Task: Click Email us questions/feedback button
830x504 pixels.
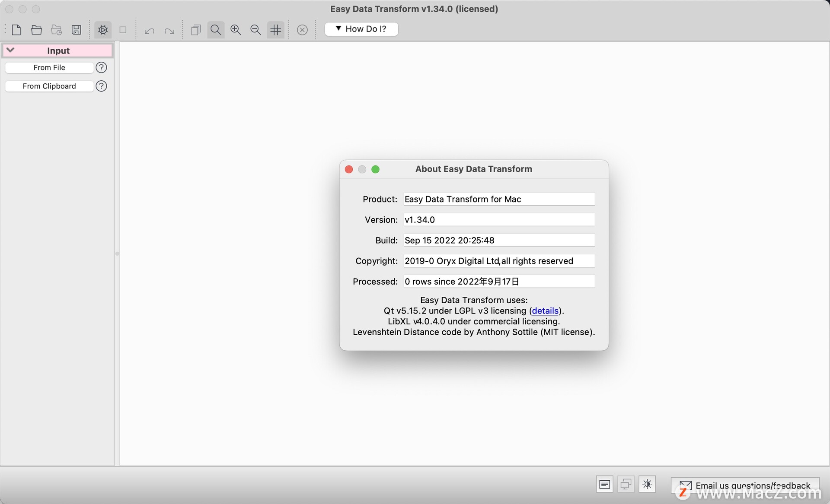Action: click(x=745, y=485)
